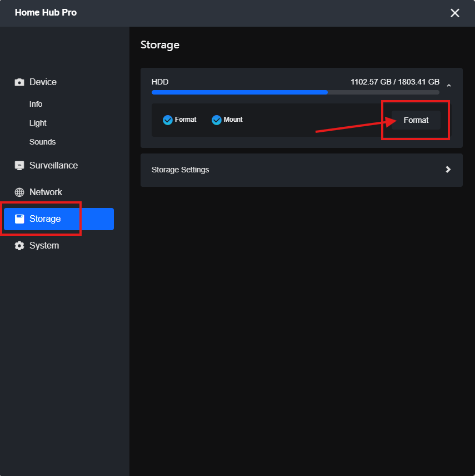
Task: Click the System gear icon
Action: click(19, 246)
